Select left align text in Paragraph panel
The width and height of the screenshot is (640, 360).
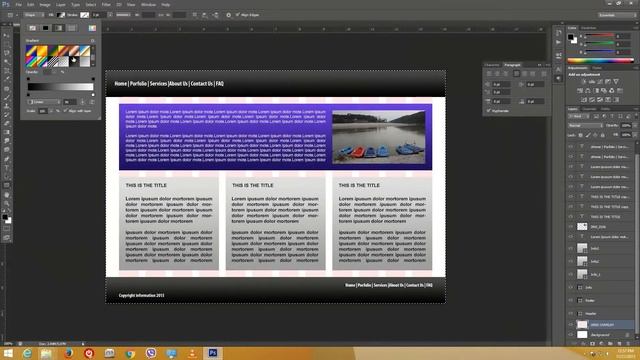[x=489, y=73]
